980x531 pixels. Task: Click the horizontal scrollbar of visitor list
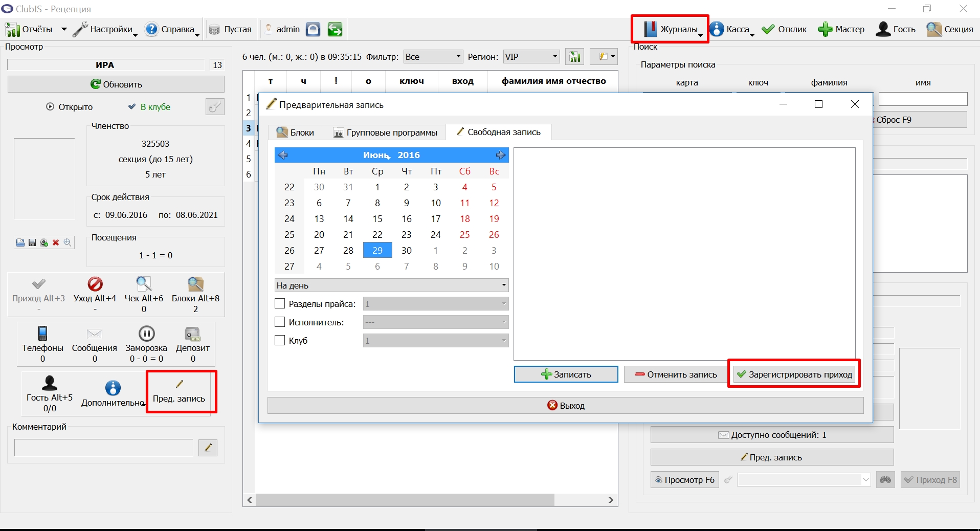click(x=405, y=500)
